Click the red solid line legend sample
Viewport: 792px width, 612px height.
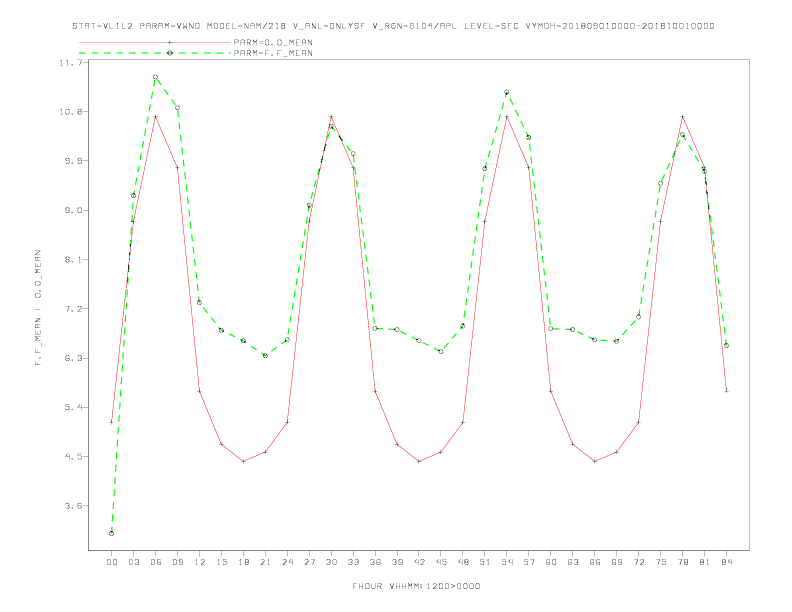[155, 42]
